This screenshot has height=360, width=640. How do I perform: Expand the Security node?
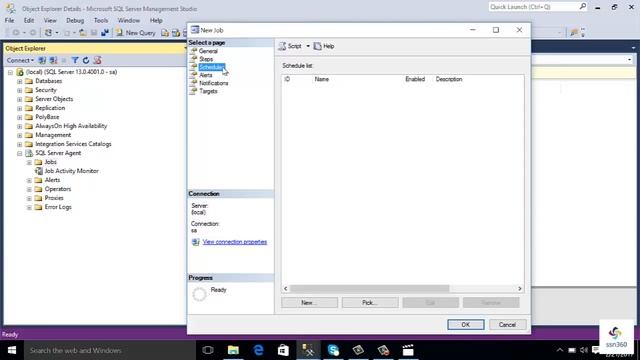tap(20, 90)
